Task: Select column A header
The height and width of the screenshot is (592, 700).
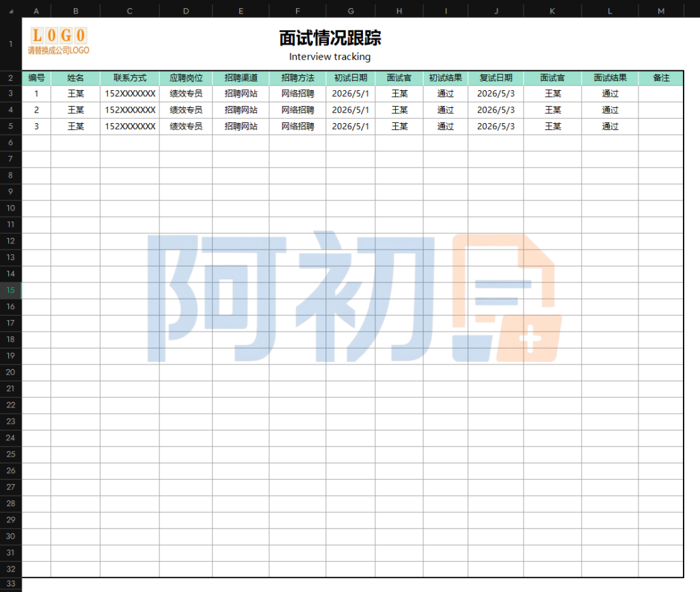Action: [x=36, y=11]
